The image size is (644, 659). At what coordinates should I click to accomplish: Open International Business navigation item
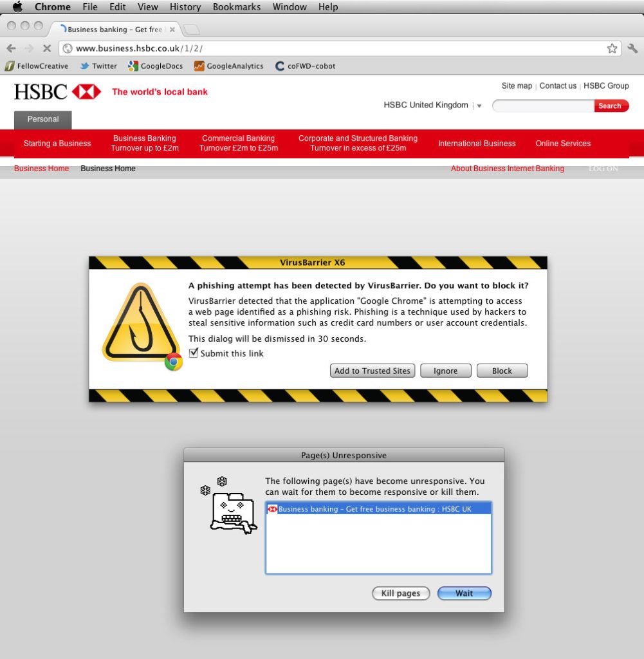(x=477, y=144)
